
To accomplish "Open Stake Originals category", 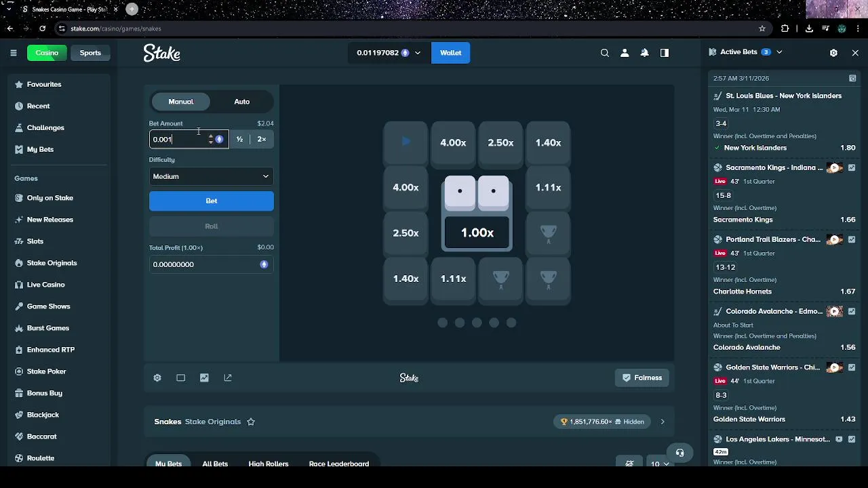I will 52,263.
